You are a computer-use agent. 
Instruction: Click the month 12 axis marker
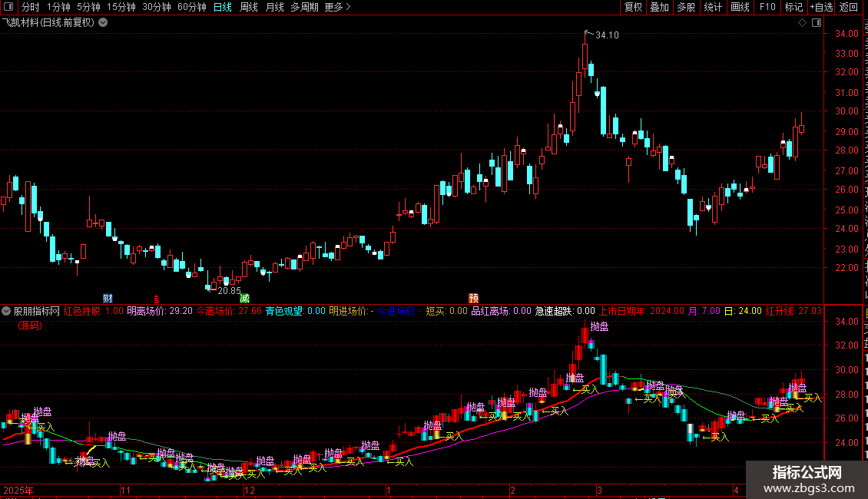[250, 490]
